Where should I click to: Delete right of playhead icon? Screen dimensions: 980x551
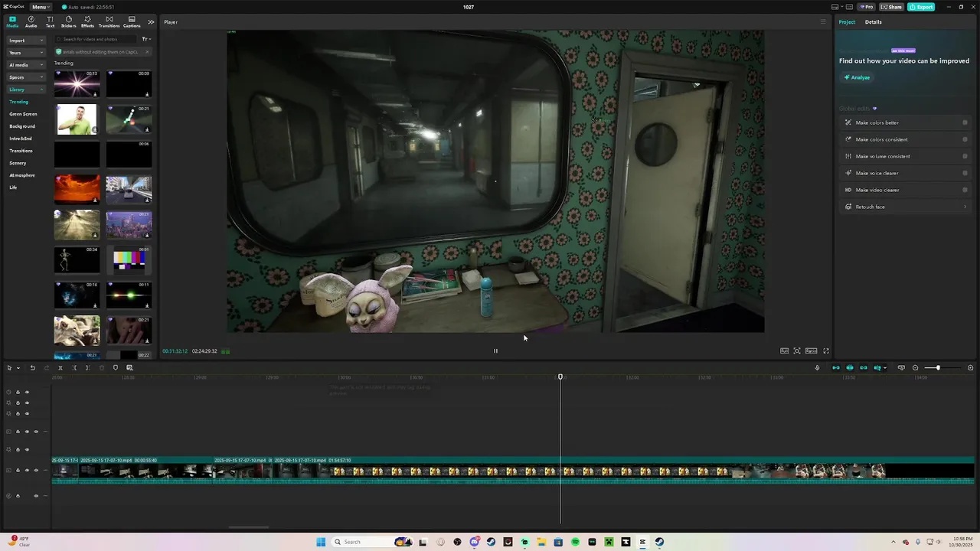pyautogui.click(x=87, y=368)
